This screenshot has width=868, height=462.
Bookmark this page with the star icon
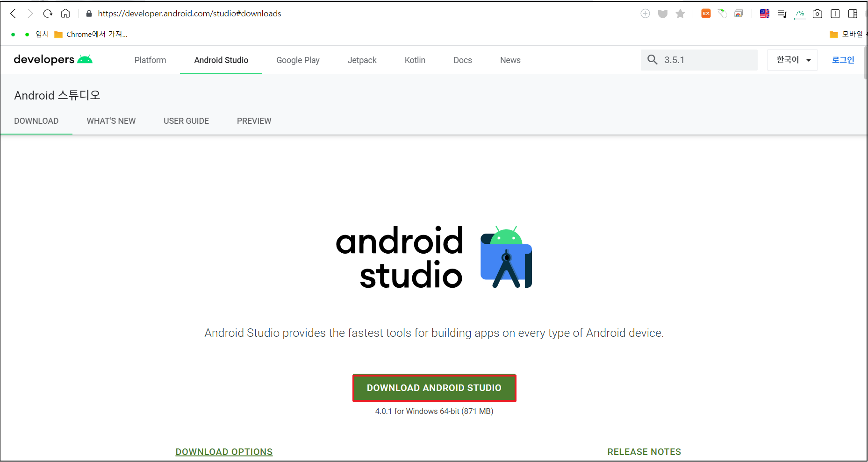click(681, 14)
